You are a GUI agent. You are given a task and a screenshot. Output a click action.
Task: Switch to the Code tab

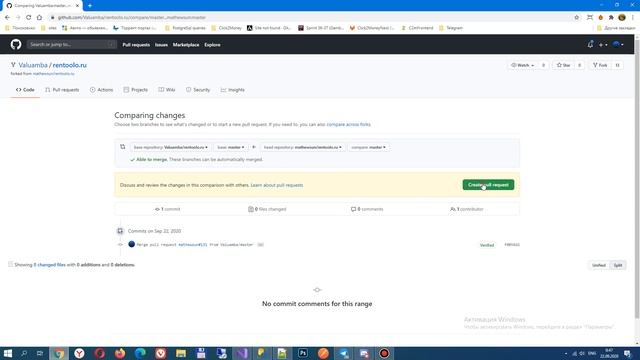coord(25,90)
